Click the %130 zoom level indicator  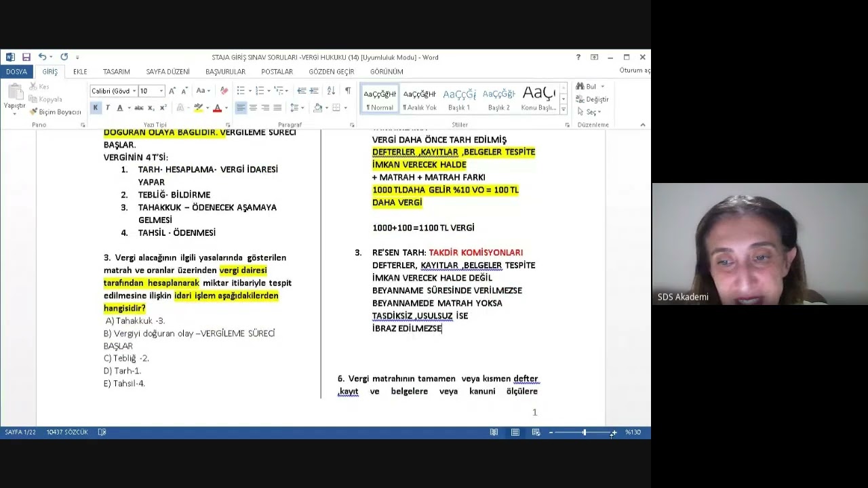(x=633, y=432)
